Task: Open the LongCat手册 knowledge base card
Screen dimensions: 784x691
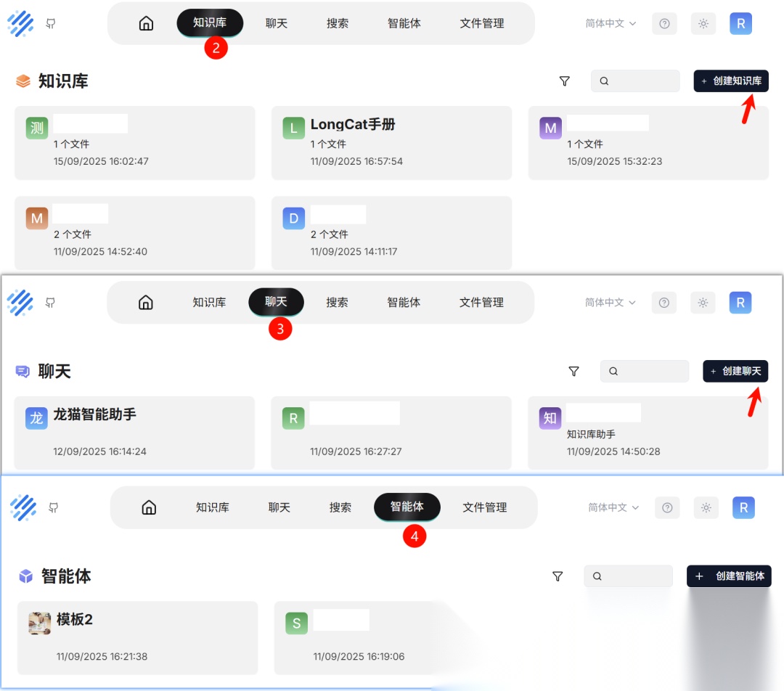Action: tap(392, 143)
